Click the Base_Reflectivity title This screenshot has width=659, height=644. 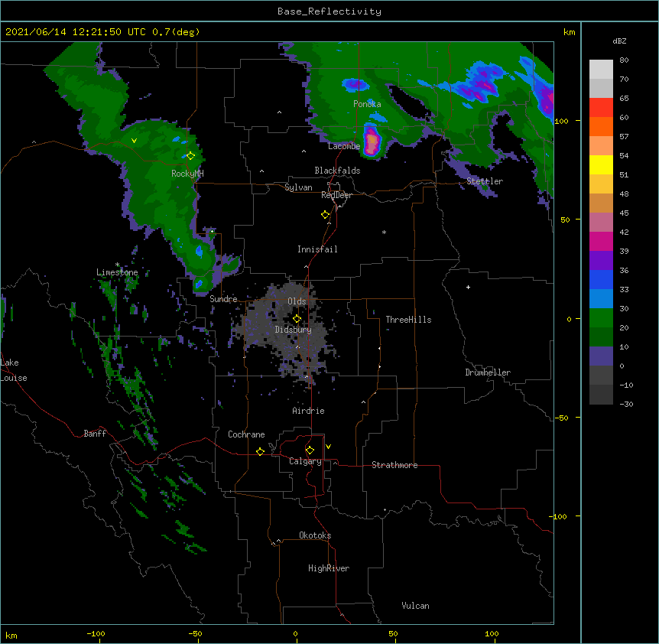click(x=329, y=11)
